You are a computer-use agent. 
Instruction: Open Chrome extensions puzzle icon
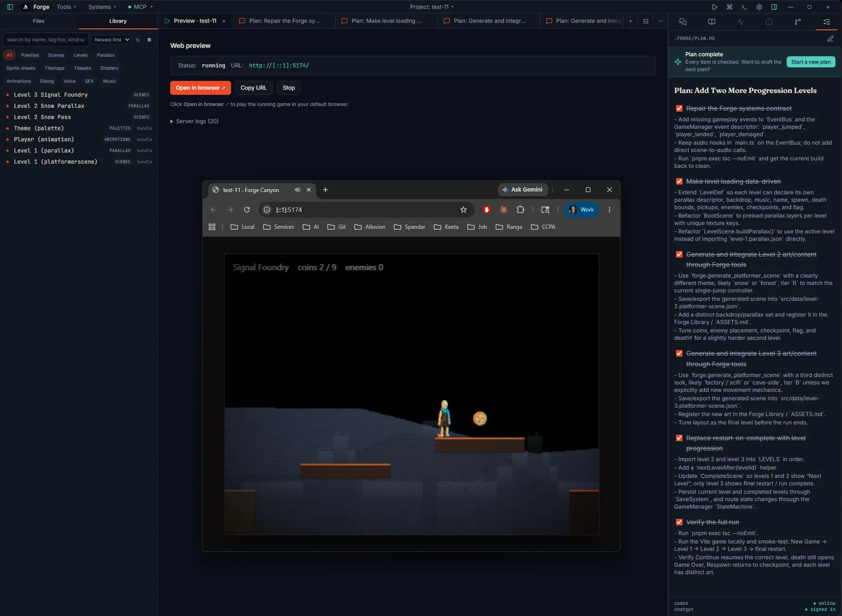pos(521,210)
